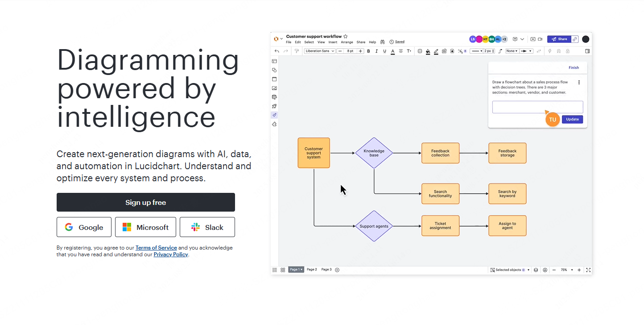
Task: Click the lightning bolt actions icon
Action: coord(550,51)
